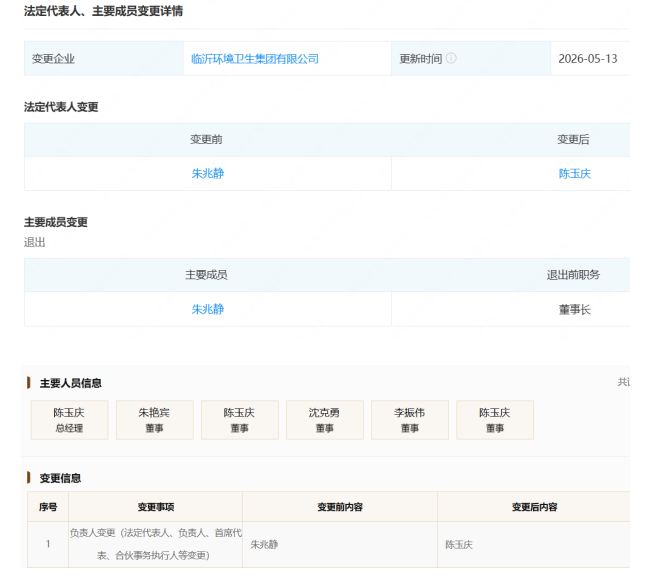Open 陈玉庆 link under 变更后 column
The height and width of the screenshot is (582, 654).
point(575,174)
